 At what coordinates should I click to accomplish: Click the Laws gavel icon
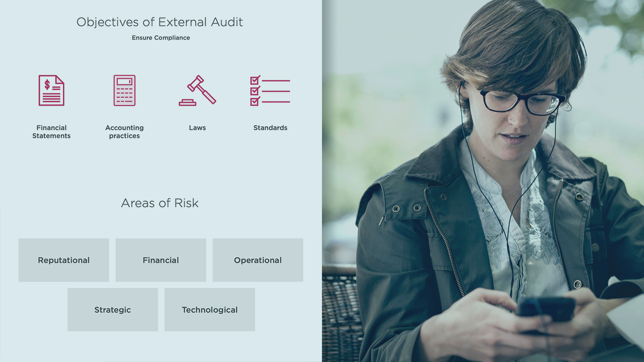click(x=197, y=90)
